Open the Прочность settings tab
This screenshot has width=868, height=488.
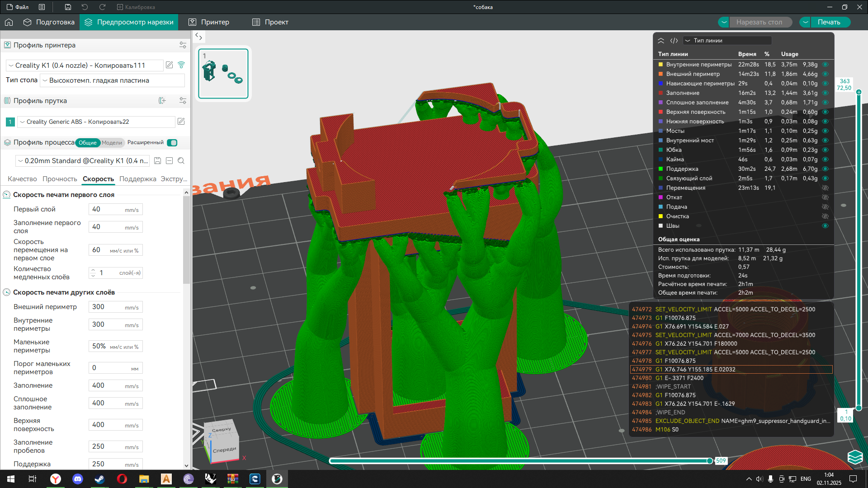(x=60, y=179)
